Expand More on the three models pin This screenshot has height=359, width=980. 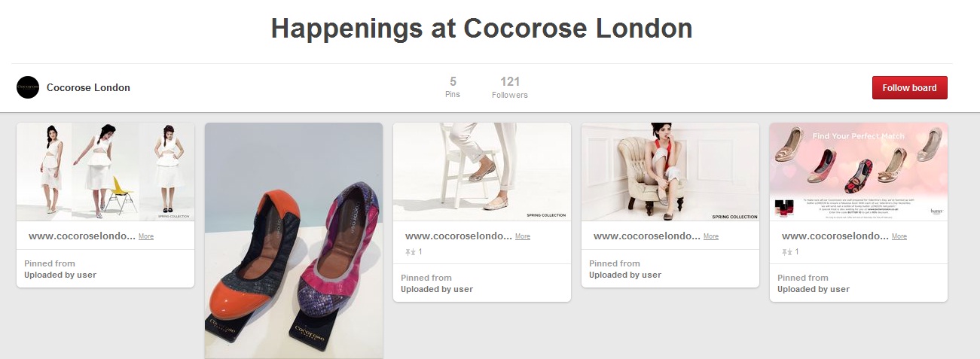(146, 236)
